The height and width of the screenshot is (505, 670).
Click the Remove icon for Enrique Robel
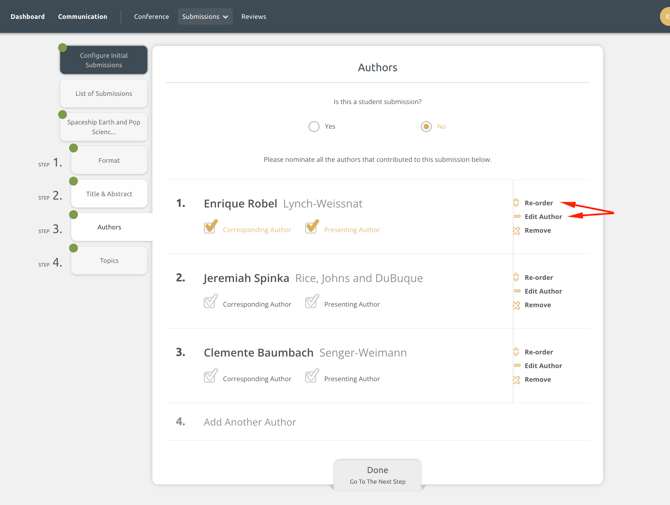click(517, 231)
